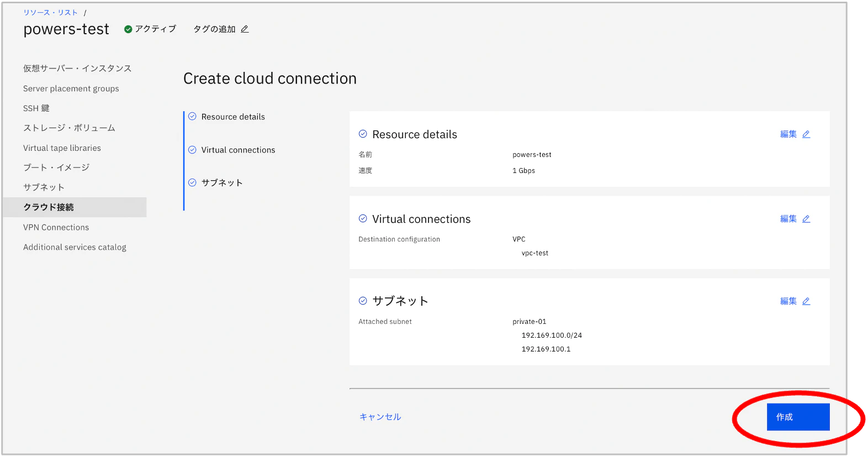The image size is (868, 456).
Task: Open ブート・イメージ in sidebar
Action: (56, 167)
